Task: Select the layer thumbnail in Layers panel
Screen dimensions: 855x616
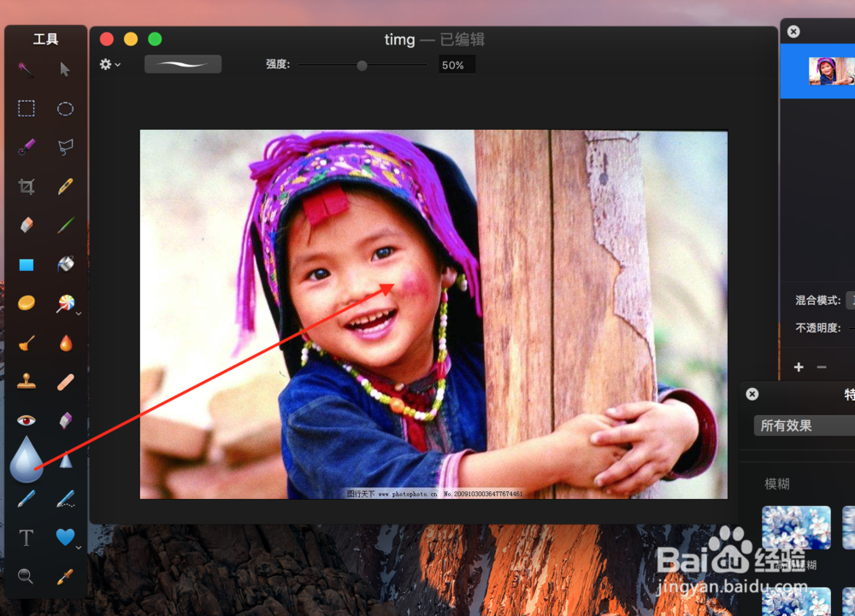Action: click(x=831, y=71)
